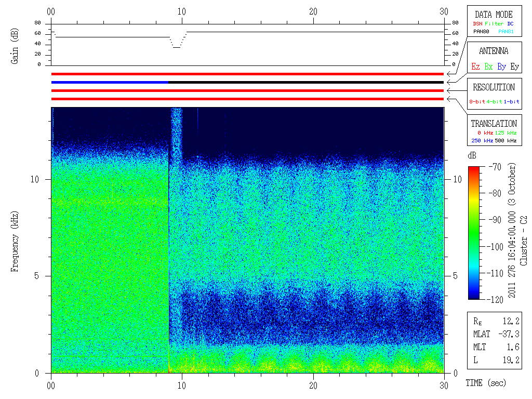The image size is (532, 399).
Task: Click the L value 19.2
Action: (x=511, y=360)
